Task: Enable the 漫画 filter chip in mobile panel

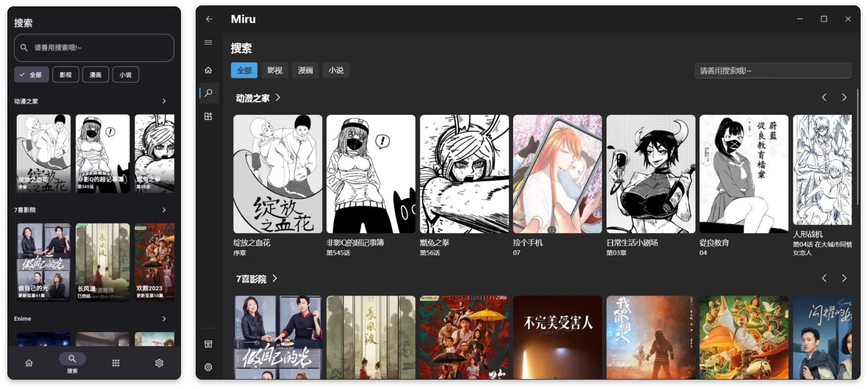Action: pyautogui.click(x=95, y=75)
